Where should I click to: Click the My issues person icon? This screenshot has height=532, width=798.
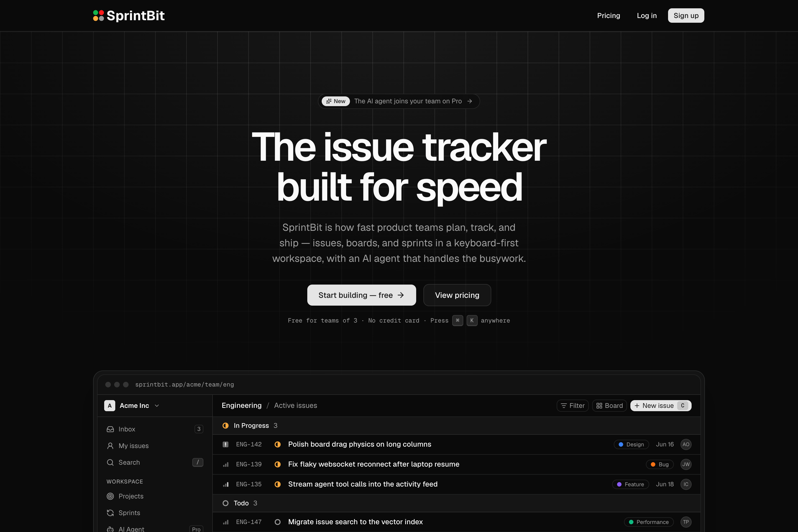[110, 446]
